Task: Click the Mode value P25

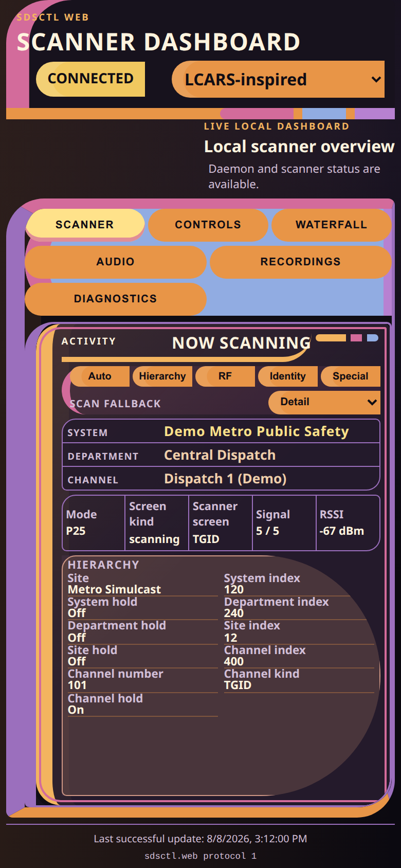Action: [x=76, y=531]
